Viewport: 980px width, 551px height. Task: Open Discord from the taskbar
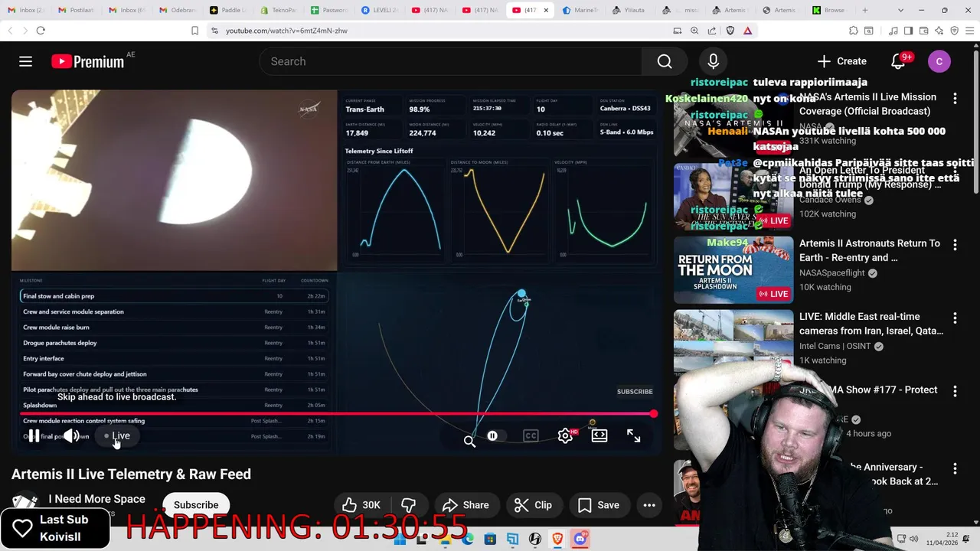coord(580,540)
